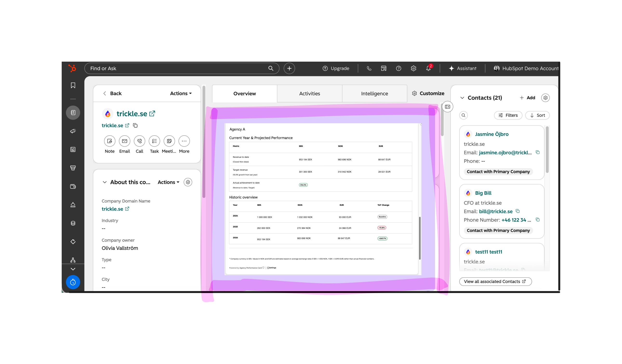Viewport: 622px width, 364px height.
Task: Switch to the Intelligence tab
Action: [x=374, y=94]
